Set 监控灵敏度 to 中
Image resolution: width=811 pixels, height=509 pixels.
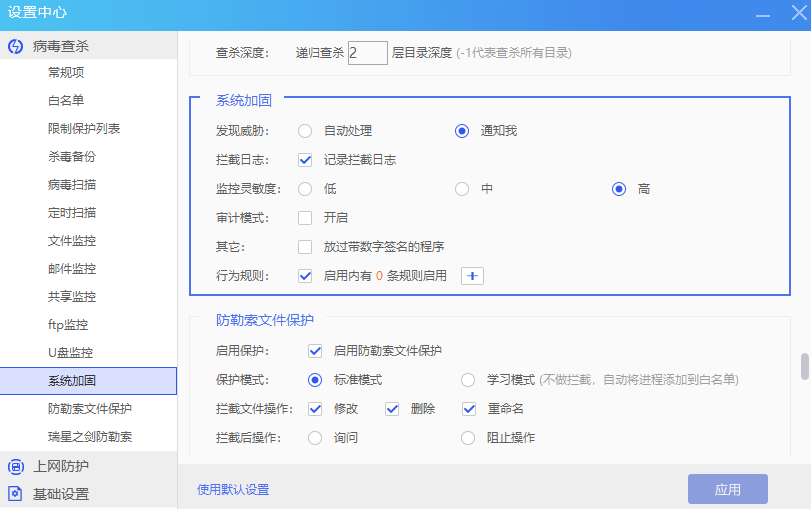(462, 189)
